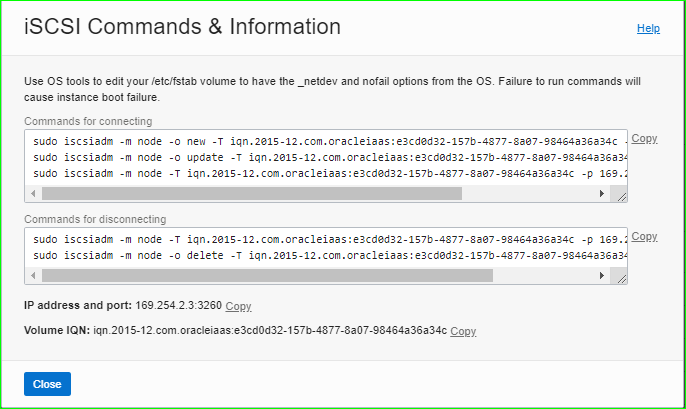Copy the commands for connecting
Image resolution: width=686 pixels, height=409 pixels.
645,139
